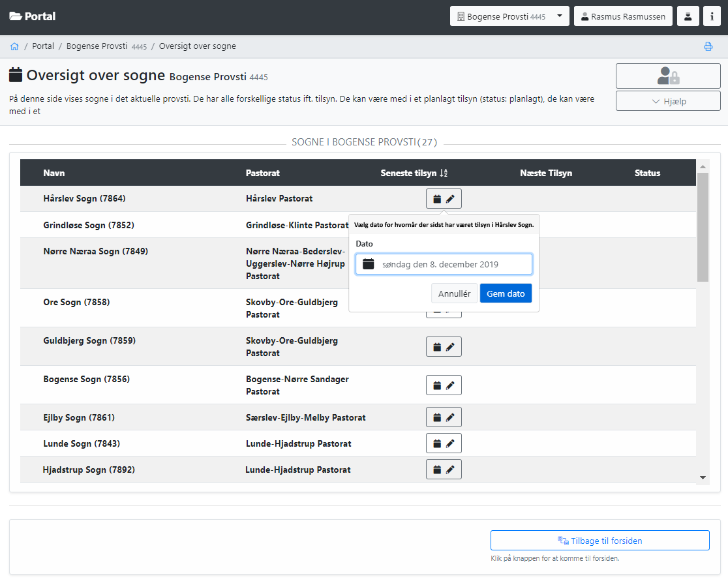Edit latest inspection date for Lunde Sogn

(444, 443)
